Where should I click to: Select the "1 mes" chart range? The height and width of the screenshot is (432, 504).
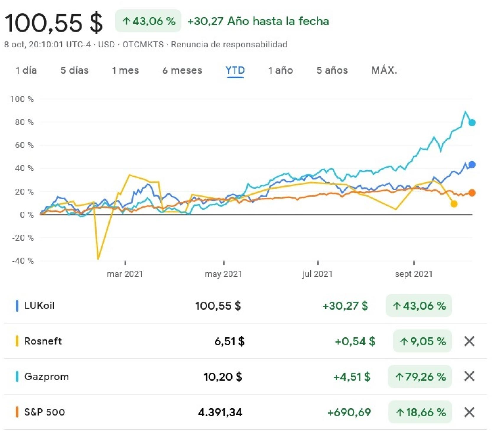point(125,70)
